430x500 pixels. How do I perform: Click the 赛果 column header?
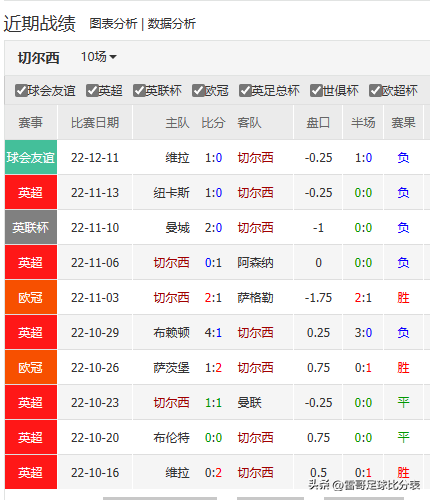[403, 122]
